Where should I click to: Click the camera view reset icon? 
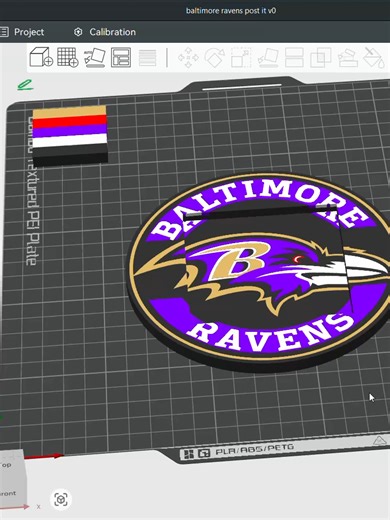61,499
